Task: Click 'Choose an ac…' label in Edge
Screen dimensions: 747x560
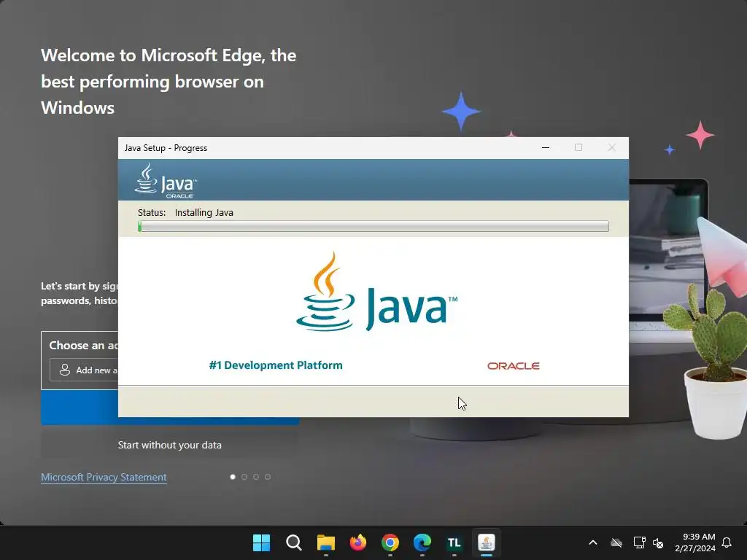Action: [x=83, y=345]
